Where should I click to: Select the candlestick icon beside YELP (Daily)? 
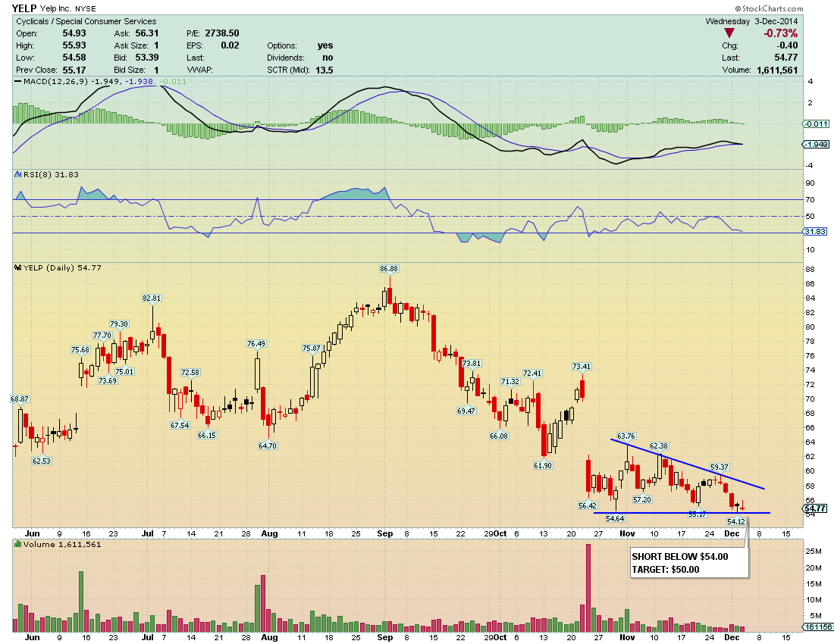click(x=16, y=267)
